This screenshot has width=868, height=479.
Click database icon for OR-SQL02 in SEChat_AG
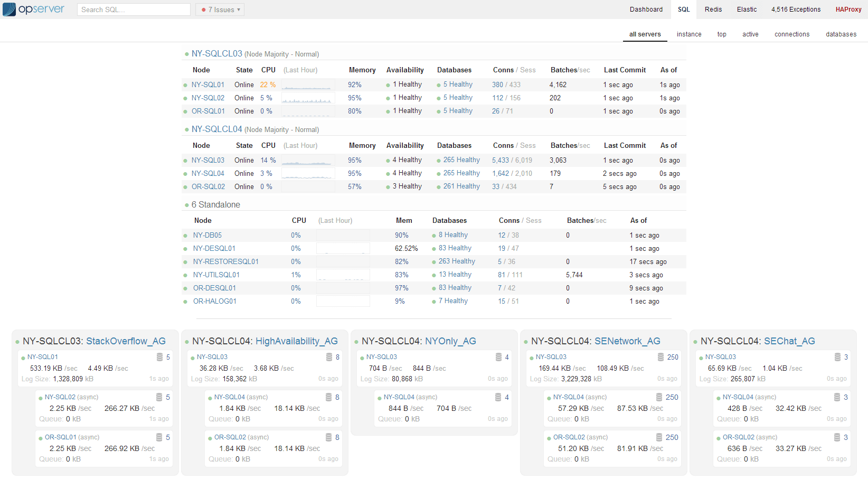click(x=837, y=438)
